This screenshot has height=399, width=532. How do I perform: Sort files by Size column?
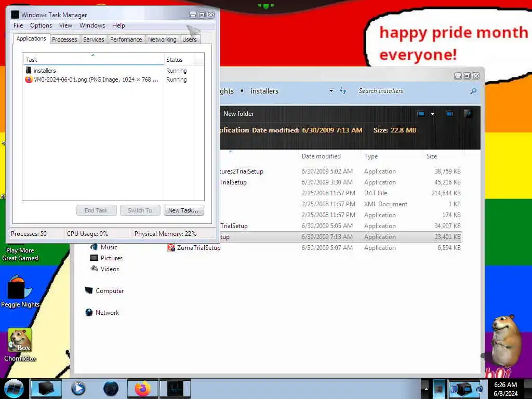coord(432,156)
